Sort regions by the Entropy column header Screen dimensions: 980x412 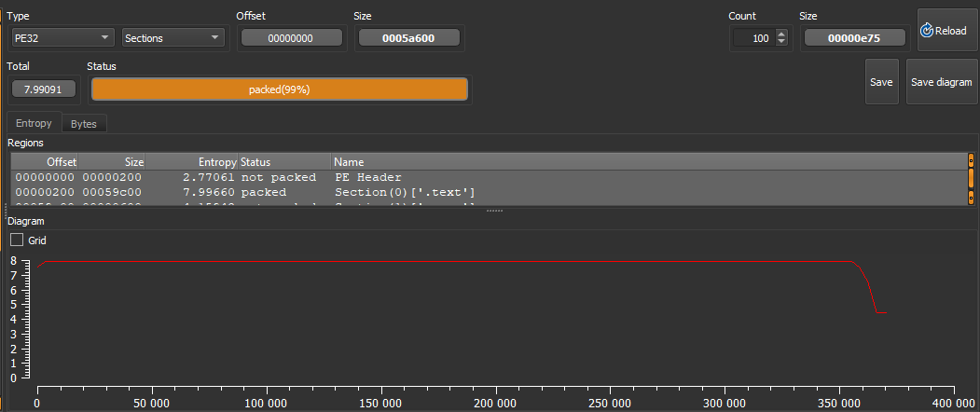pyautogui.click(x=191, y=161)
